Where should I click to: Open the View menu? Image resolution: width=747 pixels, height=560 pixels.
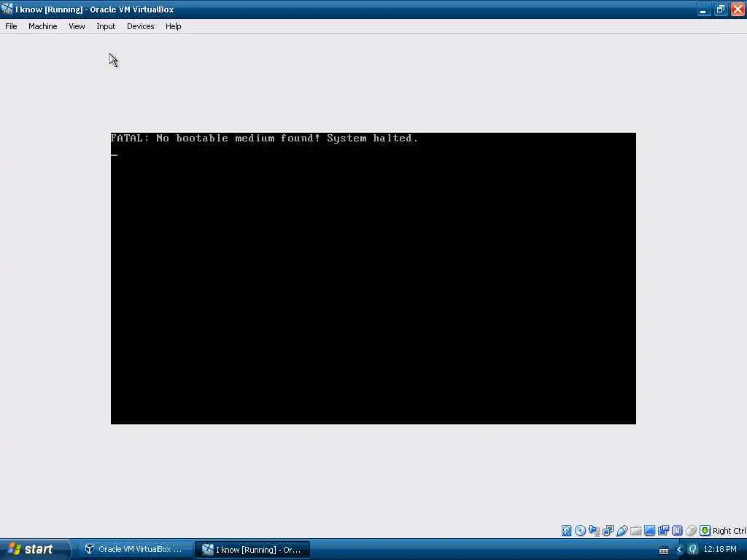click(x=77, y=26)
